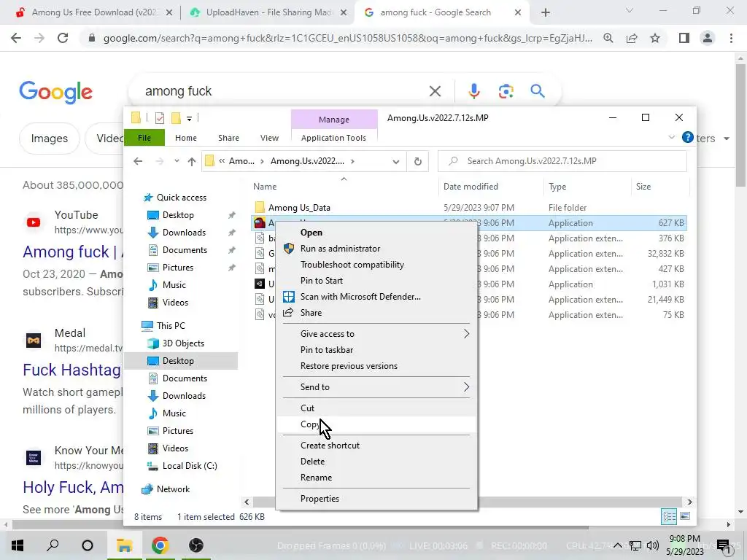
Task: Expand the Give access to submenu arrow
Action: 466,334
